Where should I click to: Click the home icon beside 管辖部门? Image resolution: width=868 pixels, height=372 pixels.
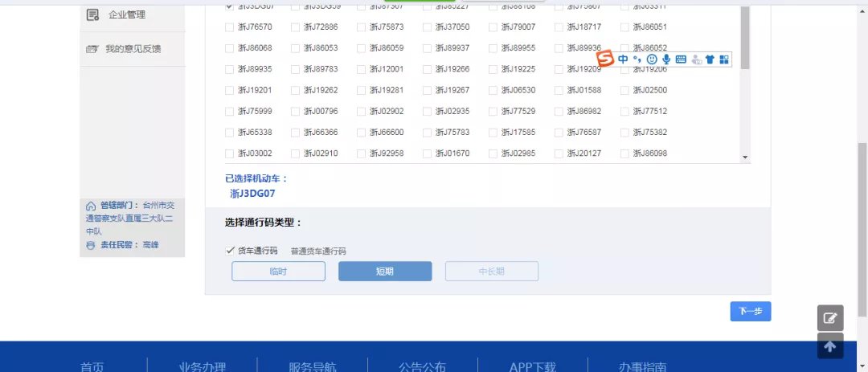[91, 206]
